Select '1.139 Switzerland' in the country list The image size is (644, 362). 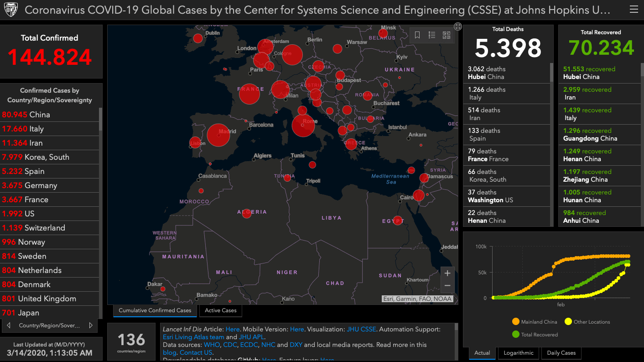(x=50, y=228)
